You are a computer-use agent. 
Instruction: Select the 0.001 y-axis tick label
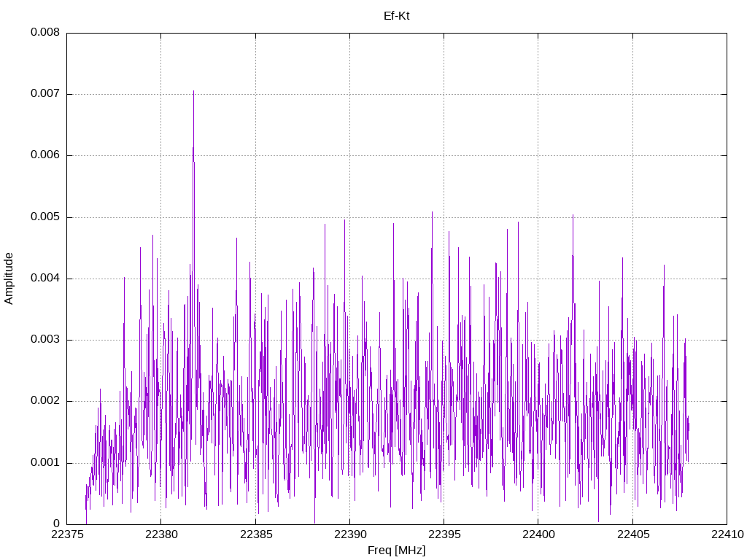45,463
